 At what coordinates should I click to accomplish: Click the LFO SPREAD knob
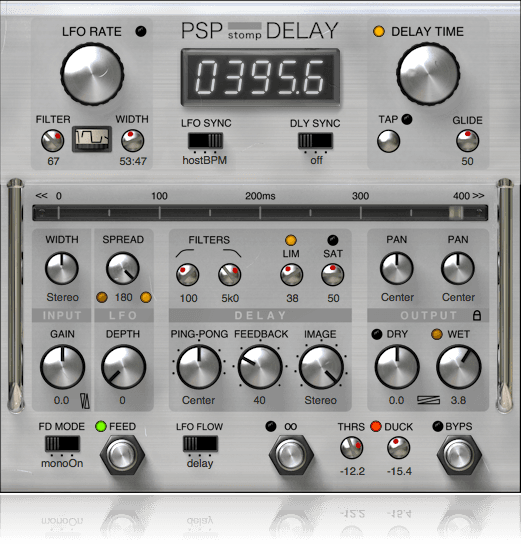(x=123, y=269)
